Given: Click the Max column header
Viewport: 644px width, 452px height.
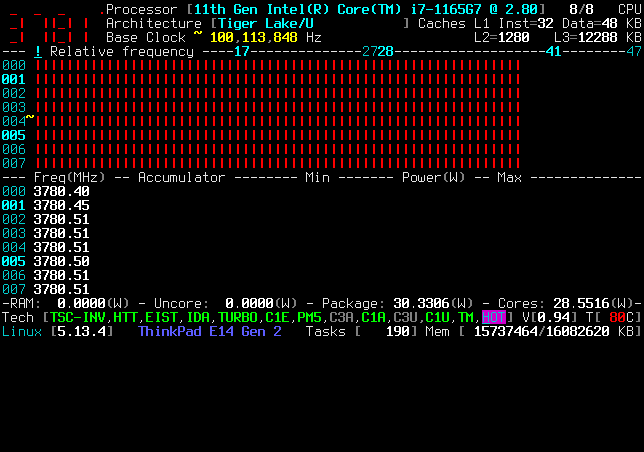Looking at the screenshot, I should point(509,178).
